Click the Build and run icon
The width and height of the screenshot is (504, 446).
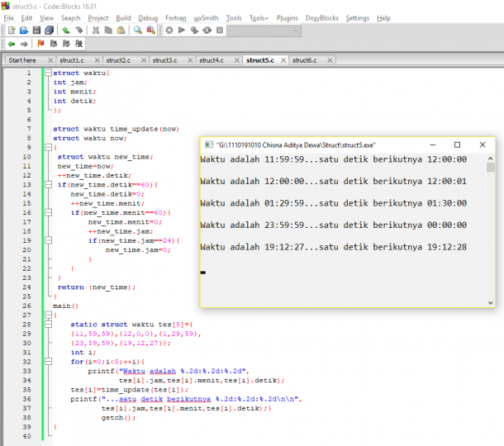pyautogui.click(x=194, y=31)
